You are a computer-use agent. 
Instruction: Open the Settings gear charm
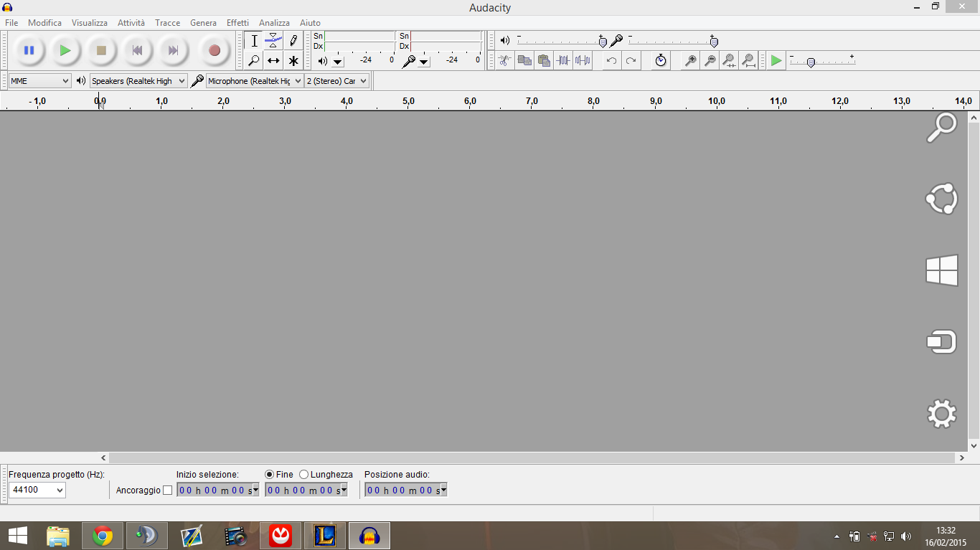[x=942, y=414]
